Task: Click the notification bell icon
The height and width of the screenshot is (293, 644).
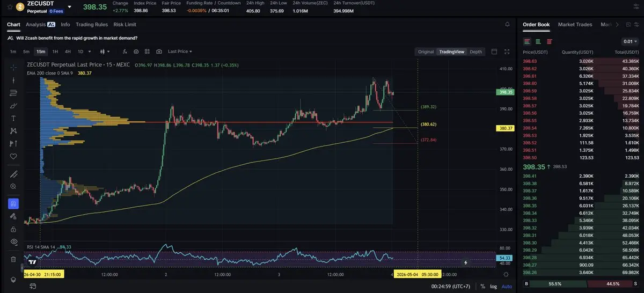Action: [507, 25]
